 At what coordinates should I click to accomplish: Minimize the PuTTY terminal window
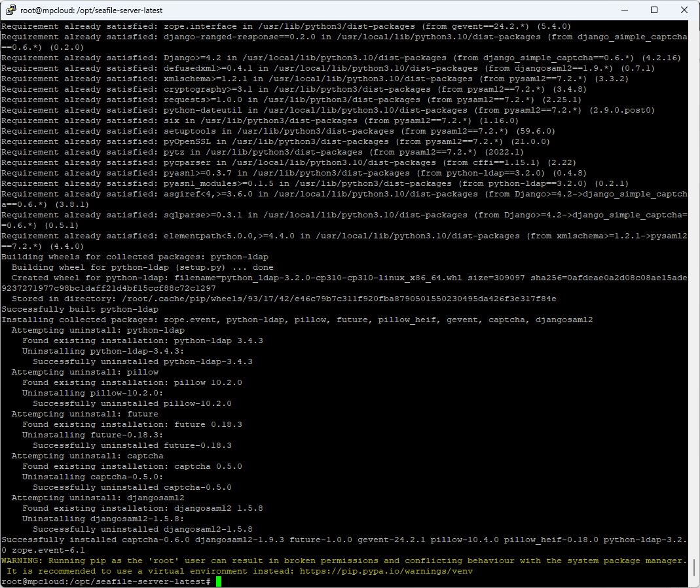(x=623, y=10)
